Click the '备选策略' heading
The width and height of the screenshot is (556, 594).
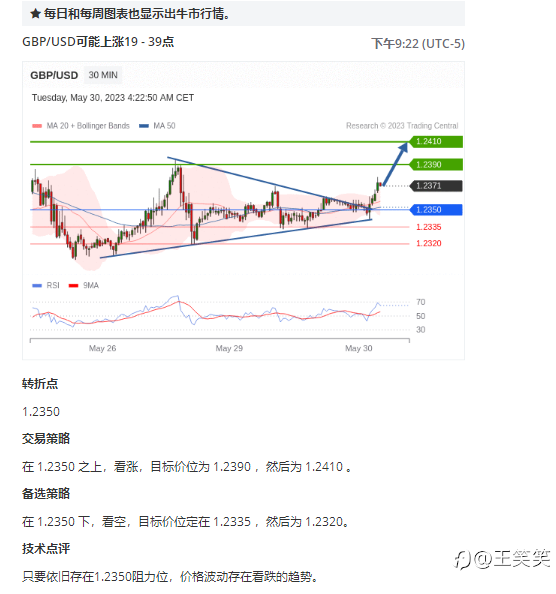(x=46, y=494)
